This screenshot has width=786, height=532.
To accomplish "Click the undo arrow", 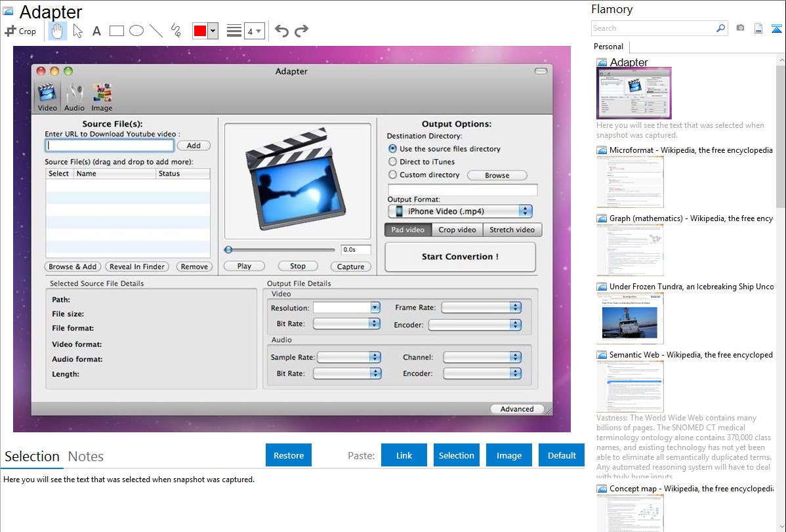I will point(281,31).
